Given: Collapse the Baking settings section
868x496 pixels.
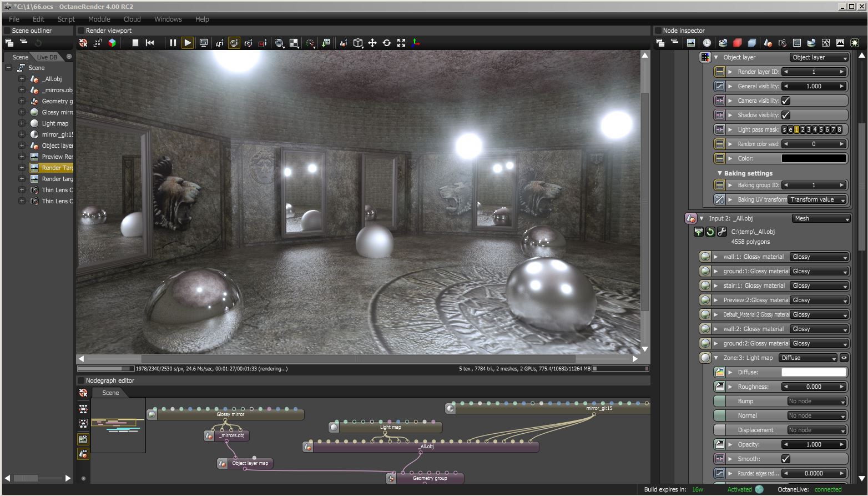Looking at the screenshot, I should (720, 173).
